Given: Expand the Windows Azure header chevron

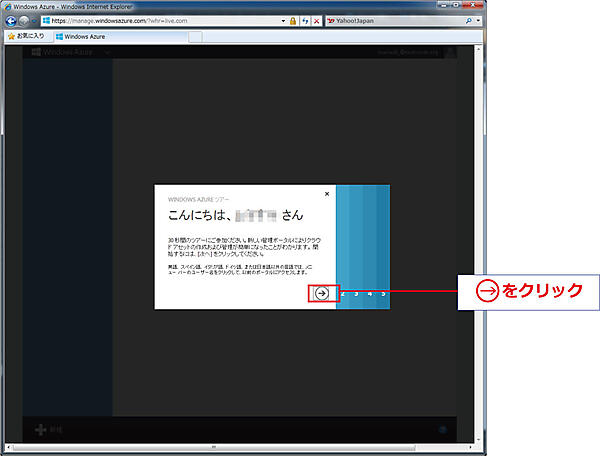Looking at the screenshot, I should point(108,52).
